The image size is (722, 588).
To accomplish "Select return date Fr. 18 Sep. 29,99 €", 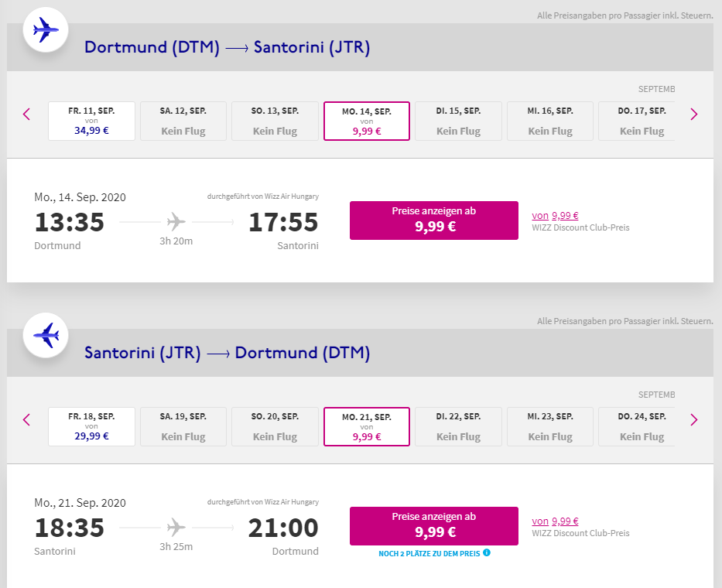I will (x=91, y=427).
